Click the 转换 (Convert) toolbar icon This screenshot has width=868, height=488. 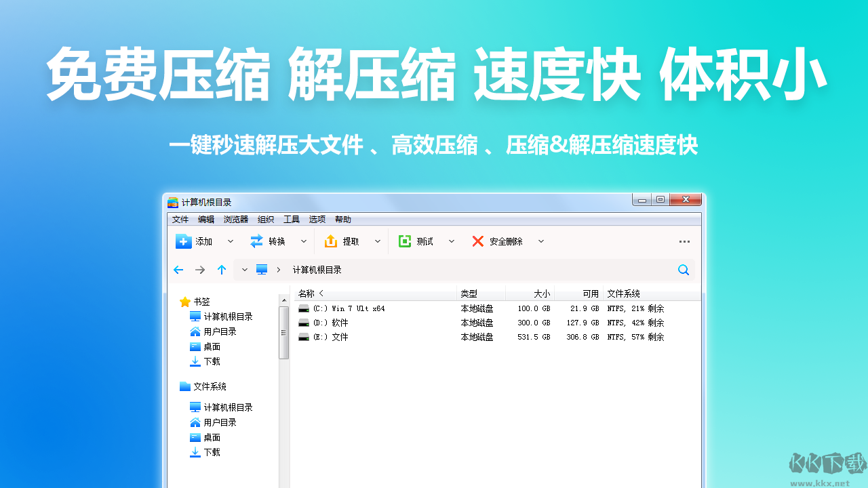(256, 241)
